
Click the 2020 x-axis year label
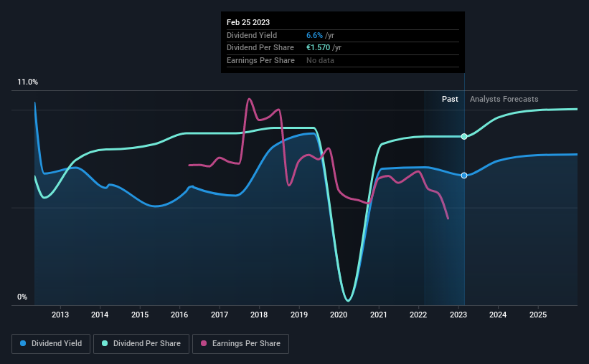339,315
